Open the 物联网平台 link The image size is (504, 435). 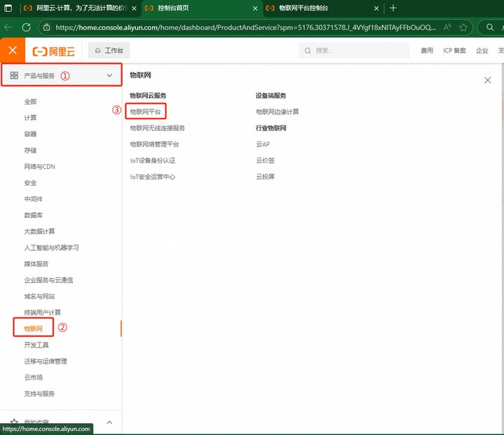point(146,111)
